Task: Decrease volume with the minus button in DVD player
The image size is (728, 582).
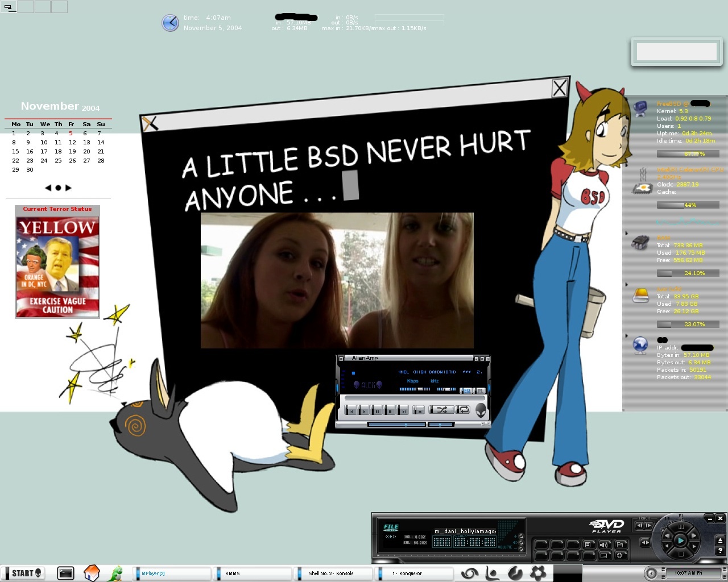Action: 521,549
